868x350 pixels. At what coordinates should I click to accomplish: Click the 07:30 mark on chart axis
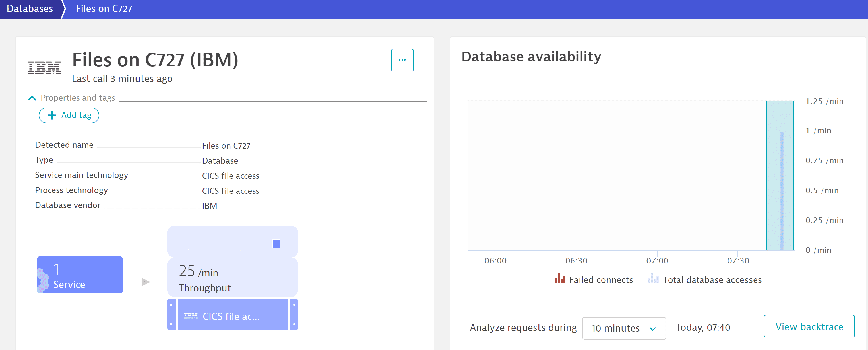click(738, 261)
